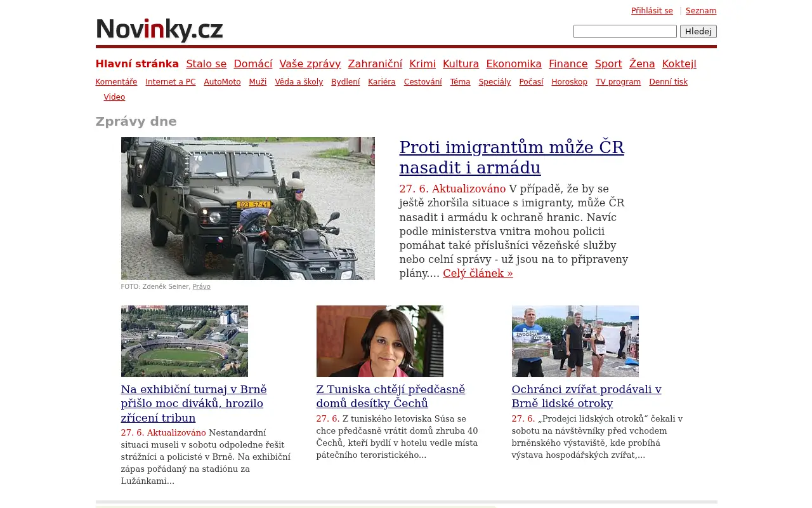Open the Horoskop link
This screenshot has height=508, width=812.
[570, 82]
